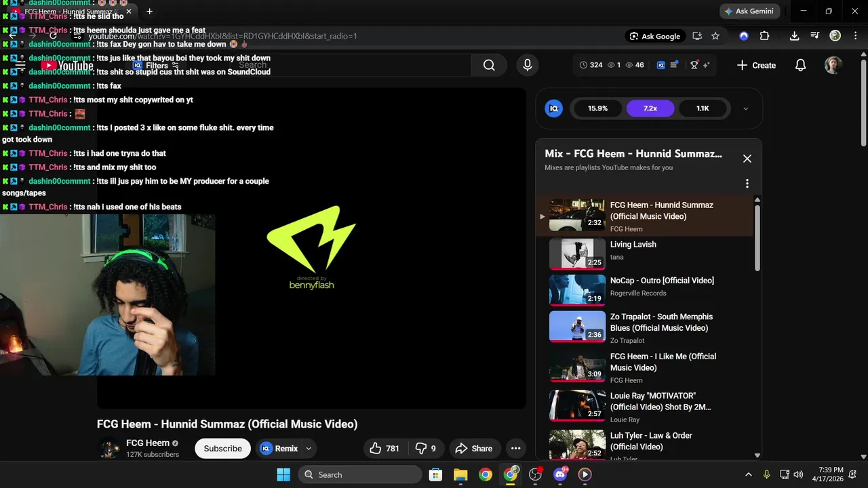Open File Explorer from the taskbar
868x488 pixels.
[460, 474]
